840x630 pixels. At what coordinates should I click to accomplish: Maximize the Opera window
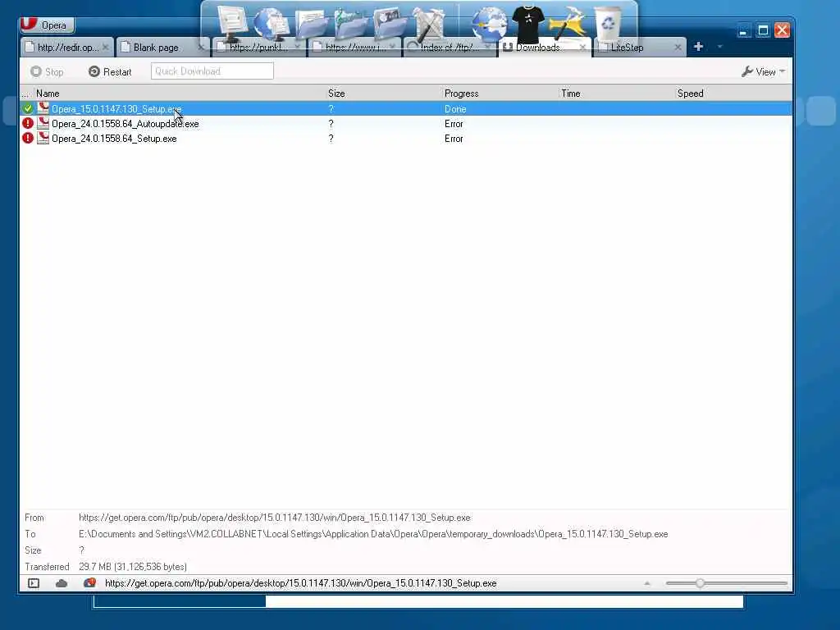click(x=763, y=30)
